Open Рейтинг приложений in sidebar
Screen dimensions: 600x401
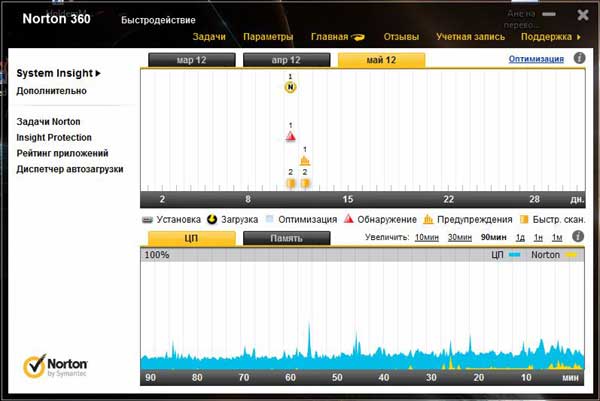[x=62, y=153]
